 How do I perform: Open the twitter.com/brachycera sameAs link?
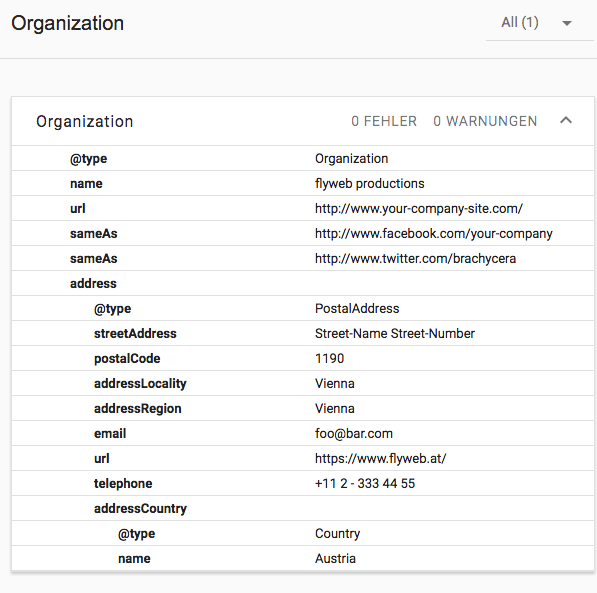click(x=415, y=259)
